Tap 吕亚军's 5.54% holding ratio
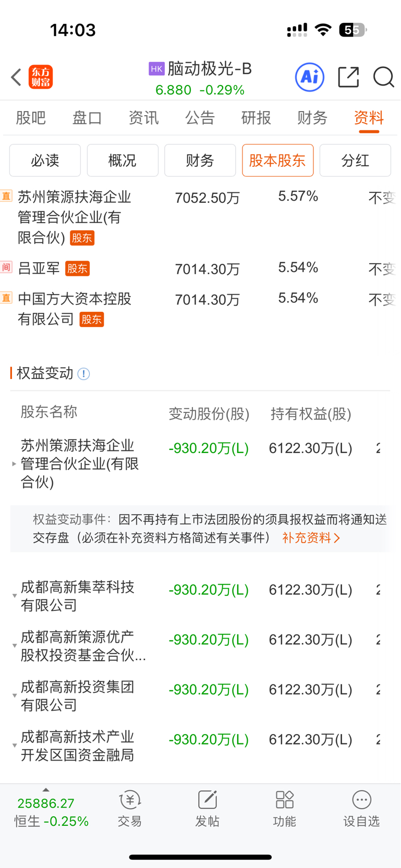401x868 pixels. tap(298, 268)
